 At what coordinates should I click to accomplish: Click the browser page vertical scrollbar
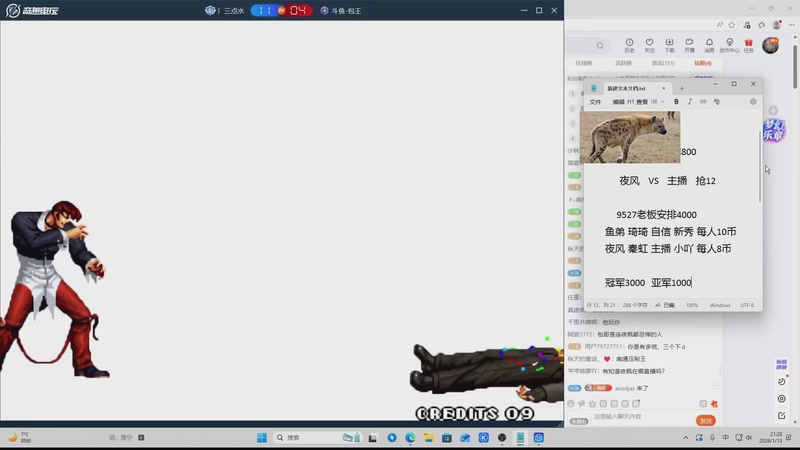tap(795, 67)
